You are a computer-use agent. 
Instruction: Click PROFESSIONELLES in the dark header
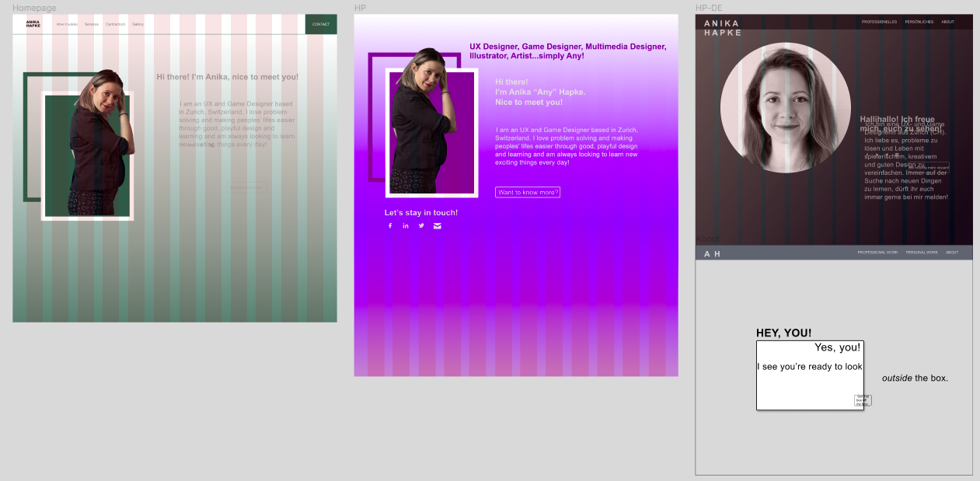pos(879,22)
